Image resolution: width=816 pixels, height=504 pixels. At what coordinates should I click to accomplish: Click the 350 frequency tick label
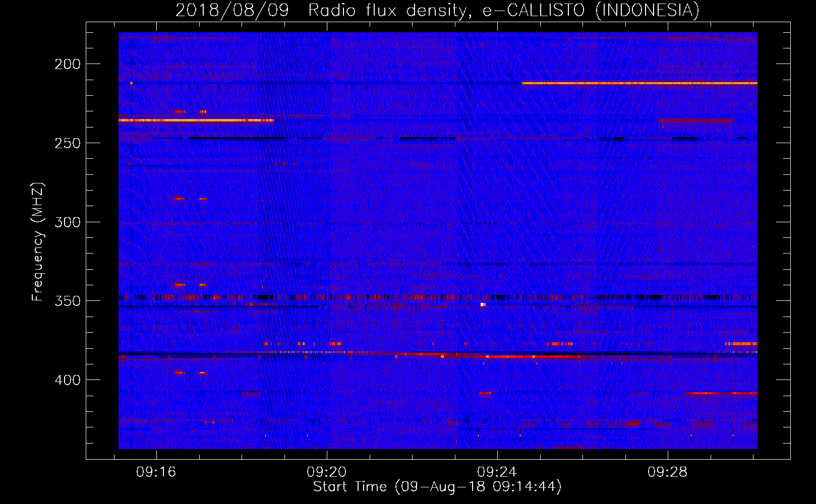tap(68, 301)
